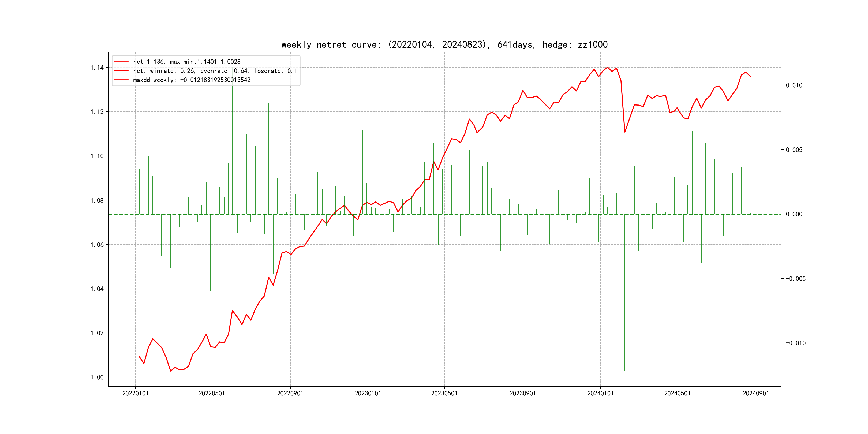Click the 20230501 x-axis date label

444,393
